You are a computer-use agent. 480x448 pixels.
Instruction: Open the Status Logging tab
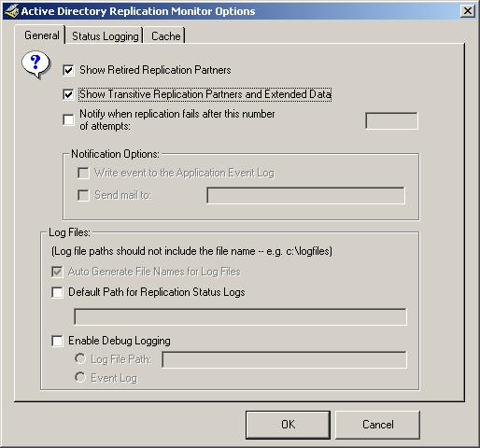[105, 36]
